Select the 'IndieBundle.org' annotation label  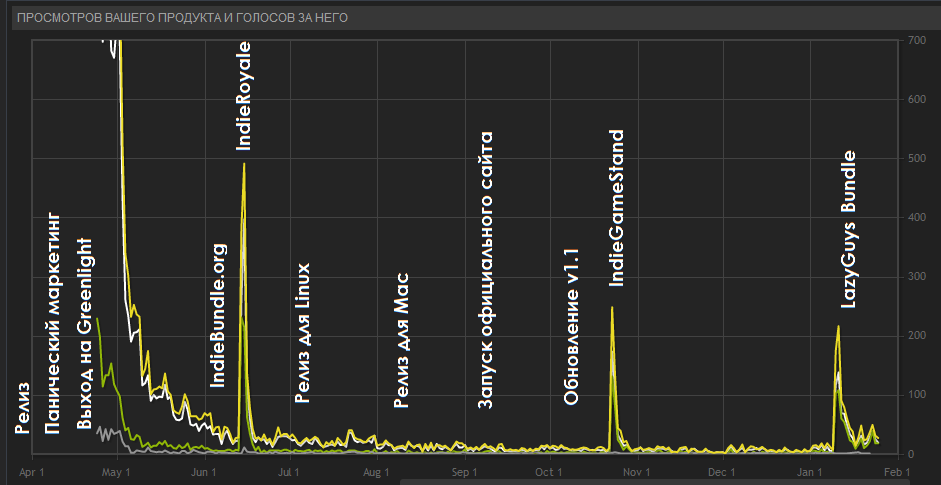tap(218, 315)
